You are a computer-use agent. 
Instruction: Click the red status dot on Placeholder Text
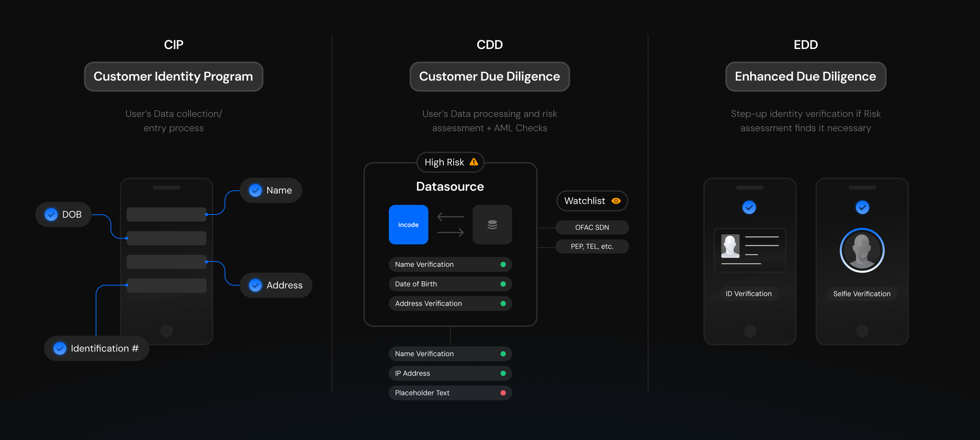point(503,393)
